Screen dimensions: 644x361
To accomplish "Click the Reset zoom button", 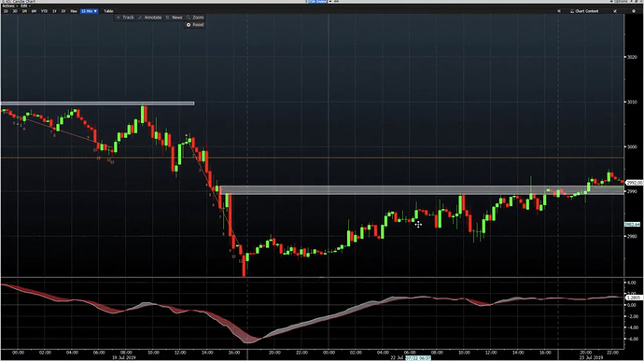I will coord(195,24).
